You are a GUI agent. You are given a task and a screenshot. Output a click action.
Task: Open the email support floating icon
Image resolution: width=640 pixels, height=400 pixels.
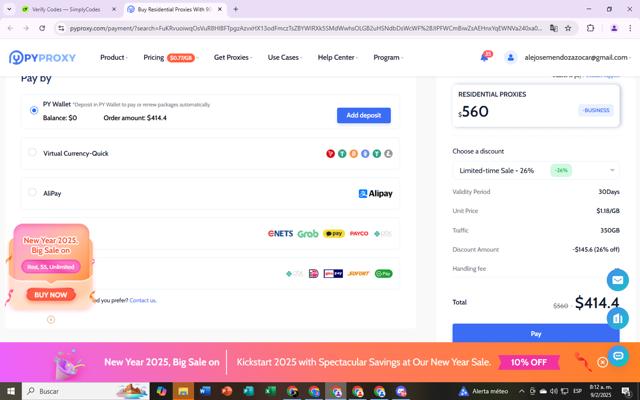tap(618, 280)
